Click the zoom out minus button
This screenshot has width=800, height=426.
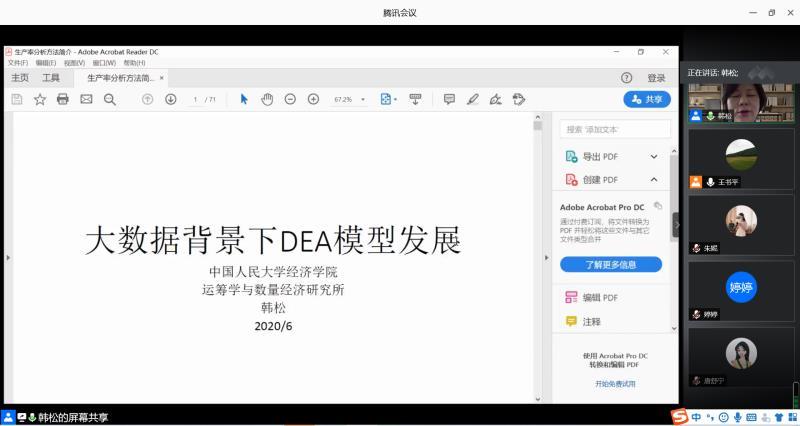[x=290, y=99]
